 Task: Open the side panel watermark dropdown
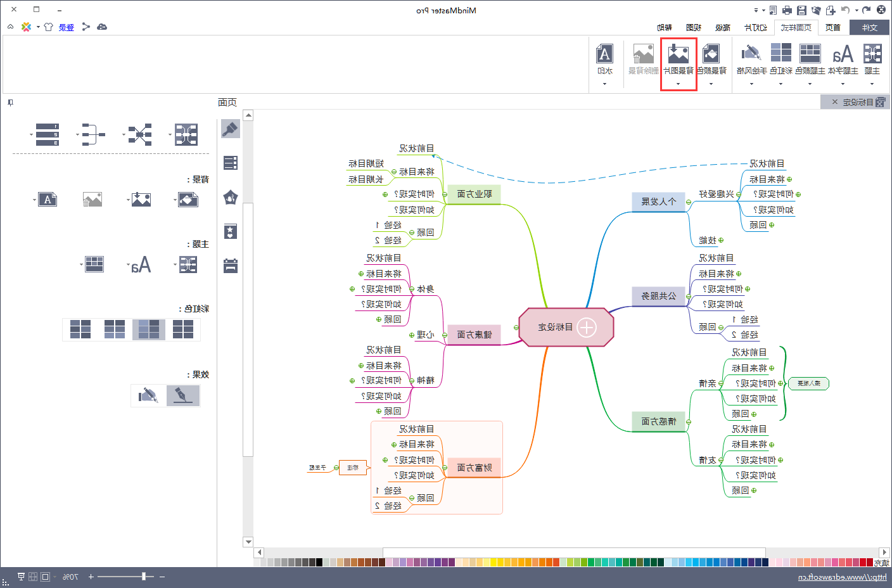point(34,200)
